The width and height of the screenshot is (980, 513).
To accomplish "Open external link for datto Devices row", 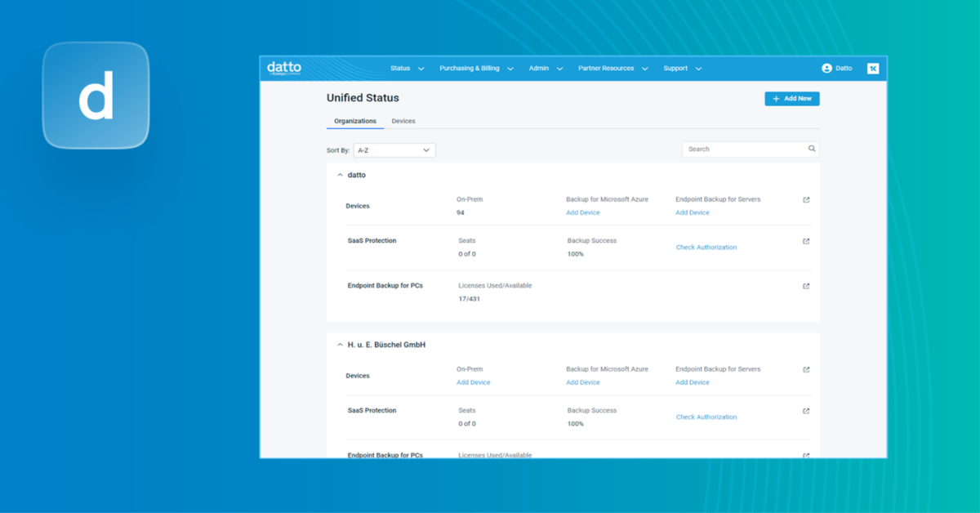I will (x=806, y=200).
